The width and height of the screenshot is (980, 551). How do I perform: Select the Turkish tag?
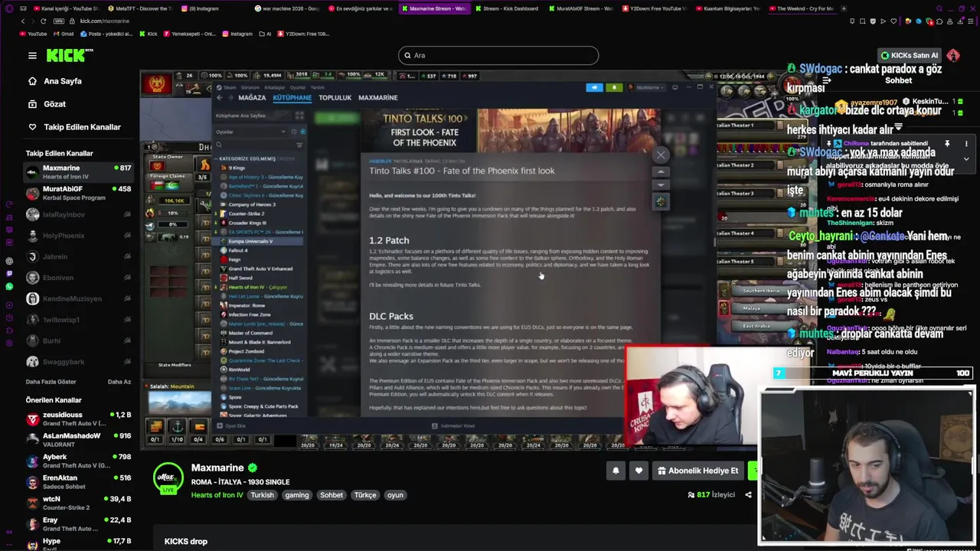[262, 495]
